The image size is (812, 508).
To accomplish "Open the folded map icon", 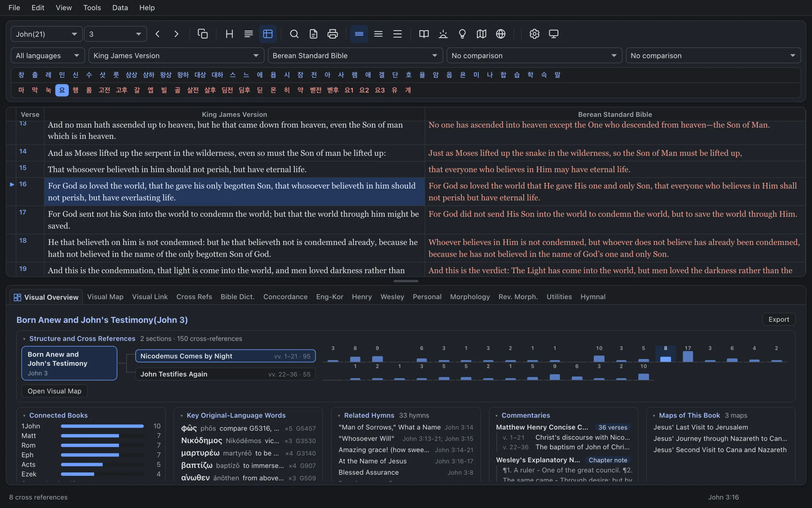I will tap(481, 34).
